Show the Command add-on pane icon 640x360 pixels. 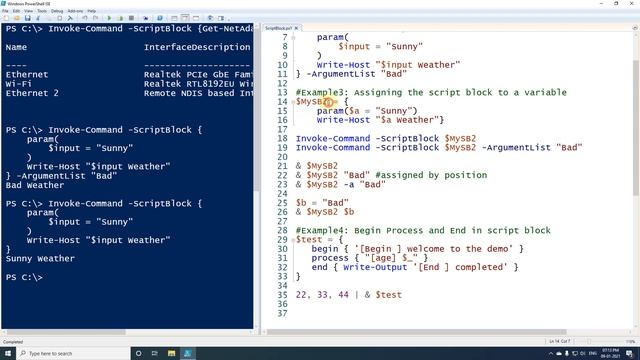click(x=221, y=18)
